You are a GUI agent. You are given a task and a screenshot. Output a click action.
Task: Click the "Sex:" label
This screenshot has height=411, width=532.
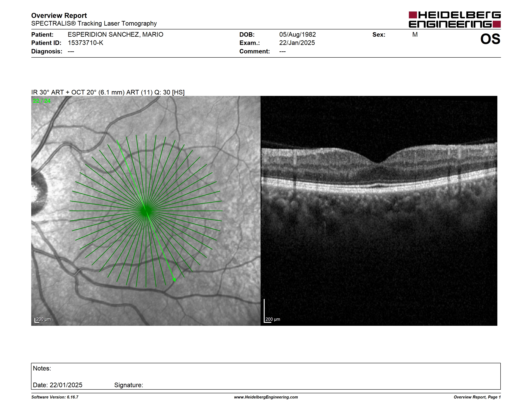(379, 35)
